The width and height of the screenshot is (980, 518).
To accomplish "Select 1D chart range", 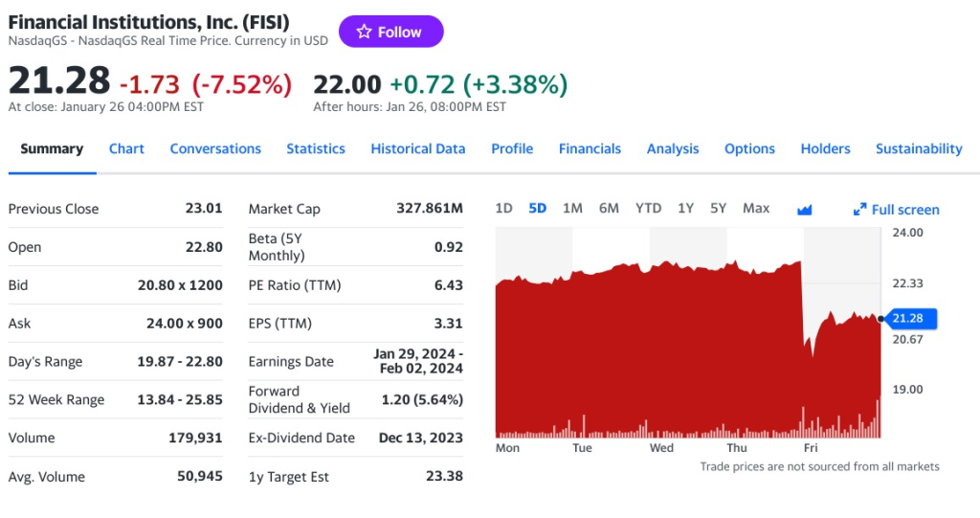I will [x=503, y=209].
